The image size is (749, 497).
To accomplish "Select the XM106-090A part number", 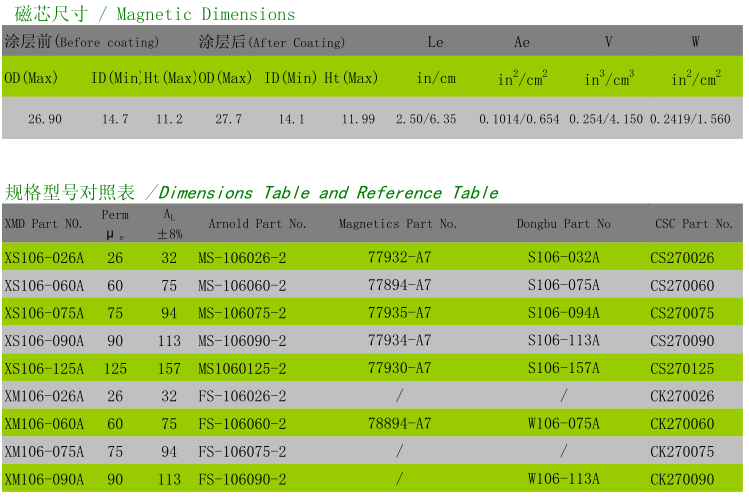I will [x=44, y=479].
